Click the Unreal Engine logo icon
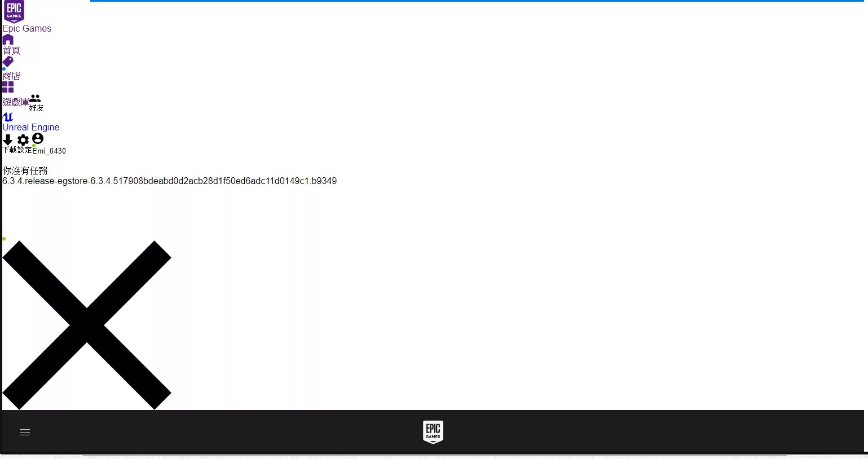Viewport: 868px width, 459px height. click(x=8, y=117)
